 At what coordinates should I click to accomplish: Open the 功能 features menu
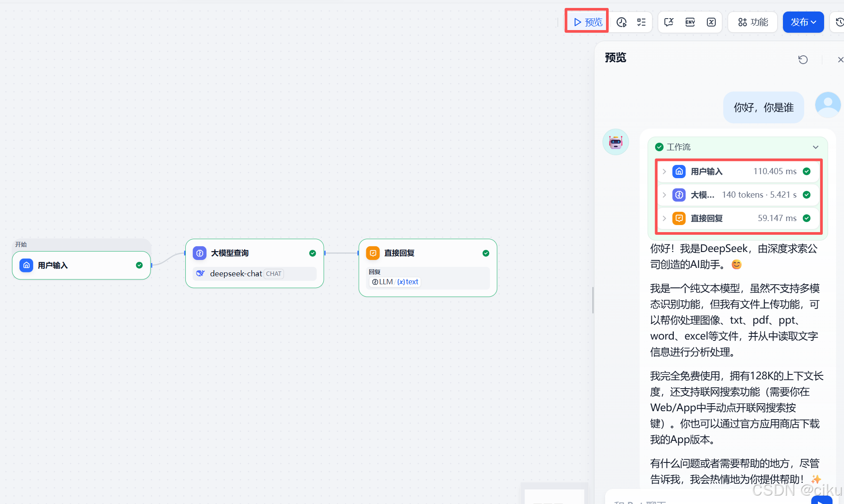coord(752,22)
